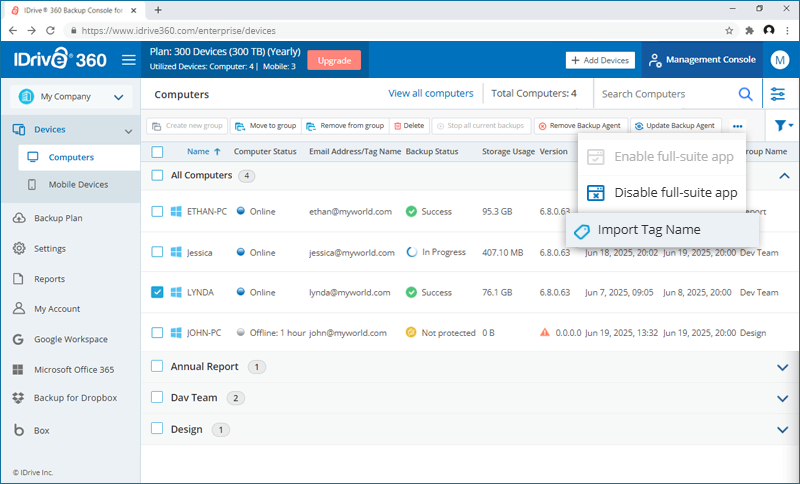Select the JOHN-PC checkbox
The width and height of the screenshot is (800, 484).
coord(157,333)
